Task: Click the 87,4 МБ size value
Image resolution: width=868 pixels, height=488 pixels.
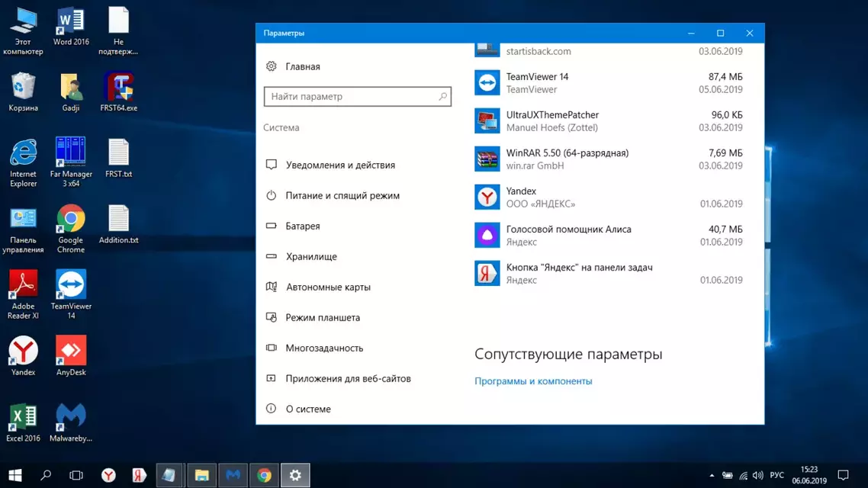Action: click(725, 77)
